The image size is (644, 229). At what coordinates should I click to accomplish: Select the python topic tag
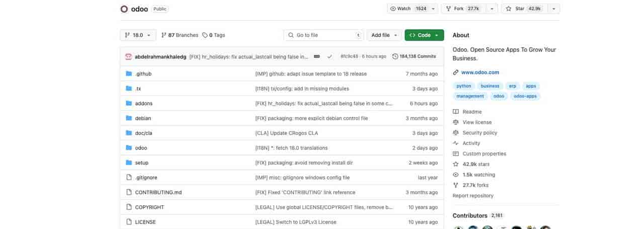pos(464,86)
